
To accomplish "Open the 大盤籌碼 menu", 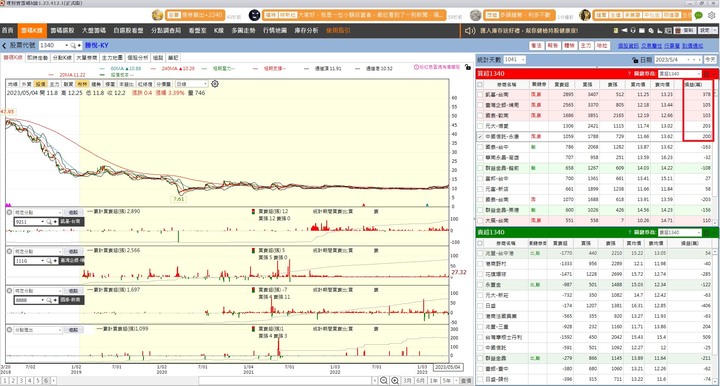I will coord(94,31).
